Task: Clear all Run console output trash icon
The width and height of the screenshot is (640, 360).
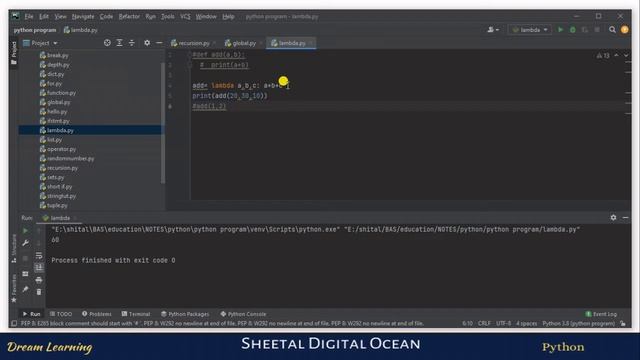Action: click(x=39, y=292)
